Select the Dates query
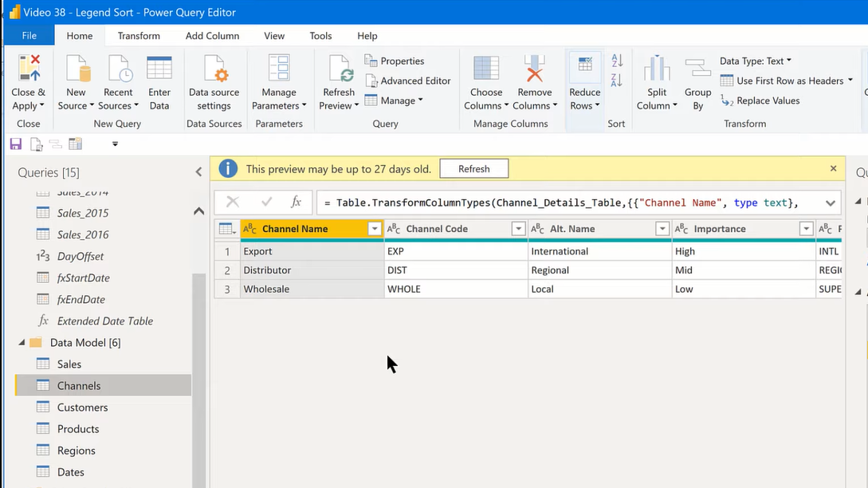 click(x=103, y=472)
